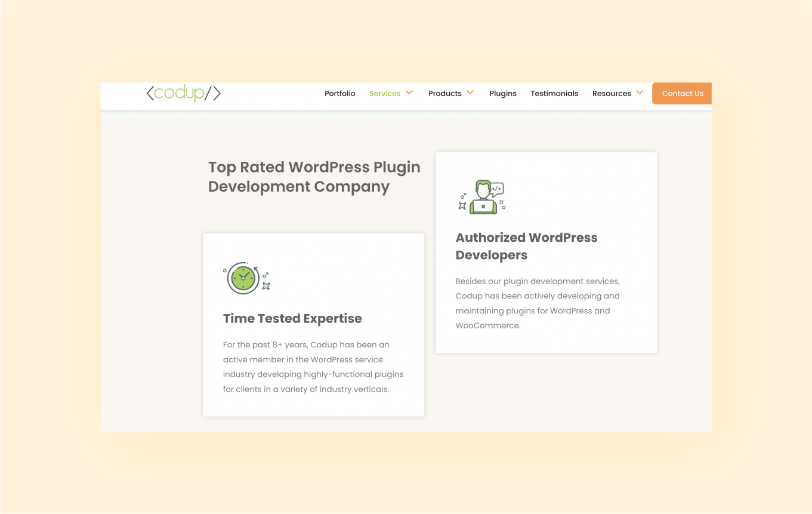Click the Top Rated WordPress Plugin heading

314,177
